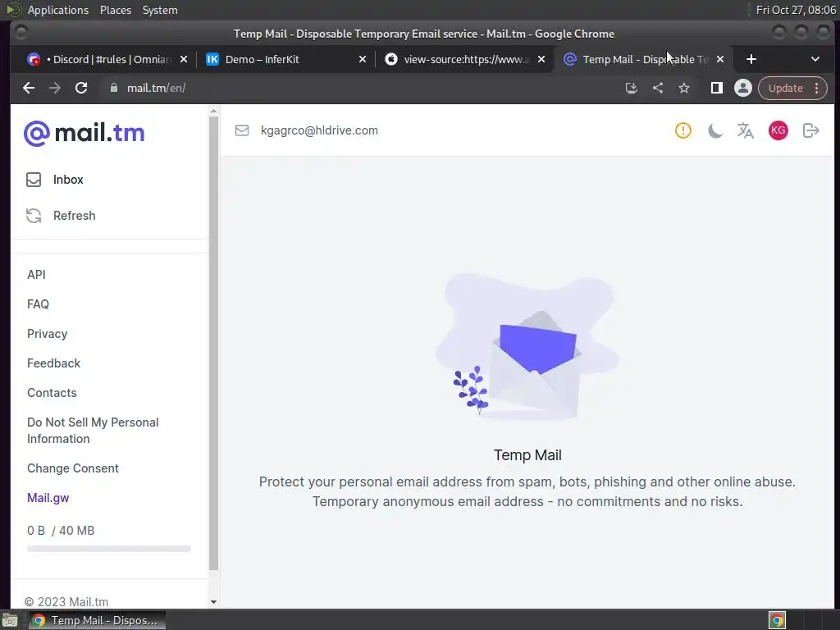This screenshot has height=630, width=840.
Task: Click the Temp Mail heading text
Action: 527,454
